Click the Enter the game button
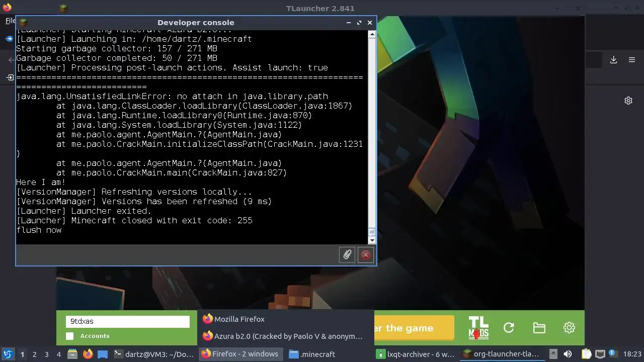 coord(414,328)
